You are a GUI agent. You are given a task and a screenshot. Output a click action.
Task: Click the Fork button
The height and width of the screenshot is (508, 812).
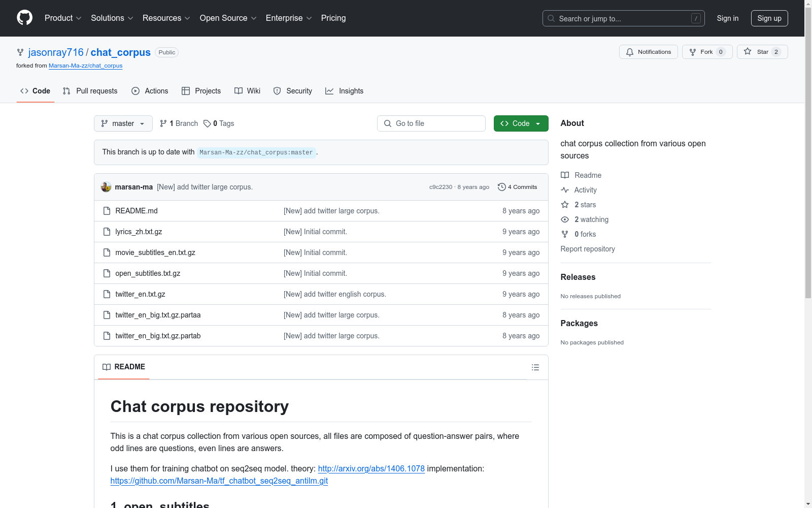(707, 52)
